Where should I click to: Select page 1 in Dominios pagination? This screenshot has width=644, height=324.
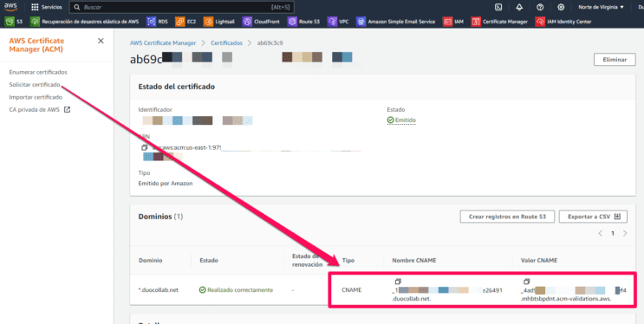[x=613, y=233]
